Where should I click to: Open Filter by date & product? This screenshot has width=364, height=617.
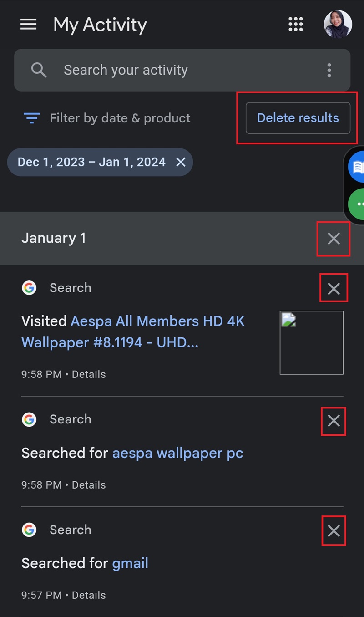(107, 118)
